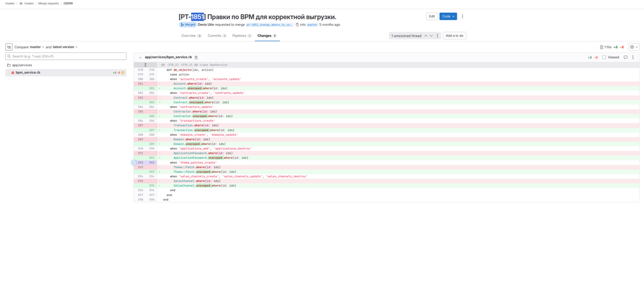Click the Edit button
The height and width of the screenshot is (292, 644).
431,16
